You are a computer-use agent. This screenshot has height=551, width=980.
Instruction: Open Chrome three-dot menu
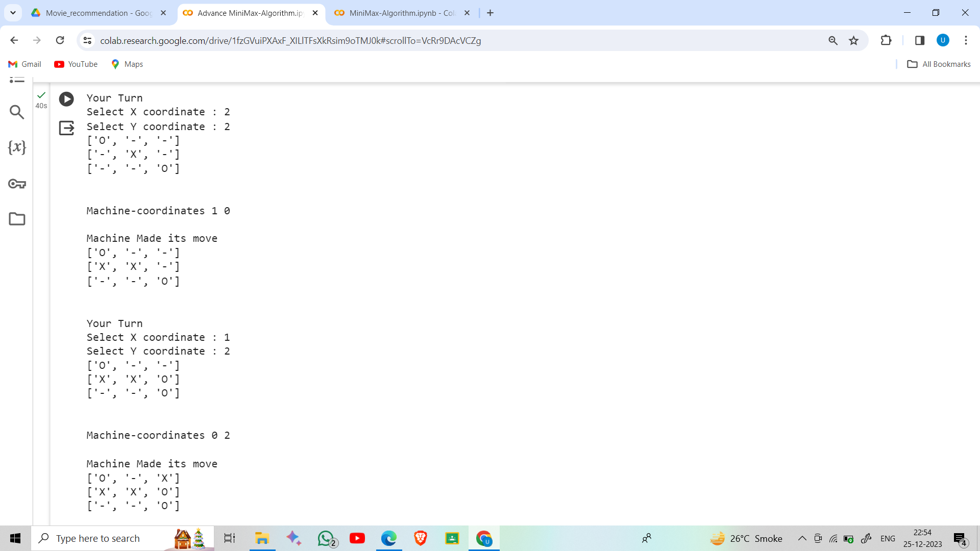(x=966, y=40)
